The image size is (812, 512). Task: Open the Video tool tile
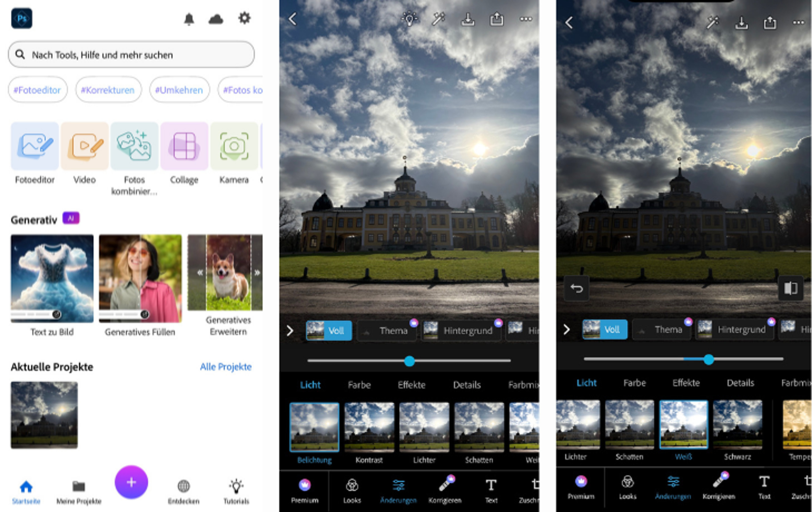(85, 153)
